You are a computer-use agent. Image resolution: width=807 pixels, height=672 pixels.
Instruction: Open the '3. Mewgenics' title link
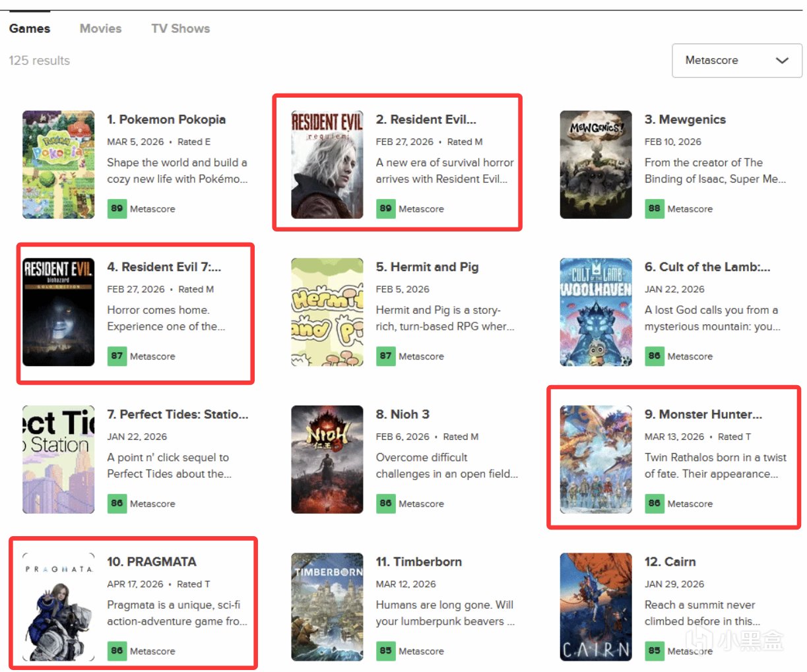click(x=685, y=119)
